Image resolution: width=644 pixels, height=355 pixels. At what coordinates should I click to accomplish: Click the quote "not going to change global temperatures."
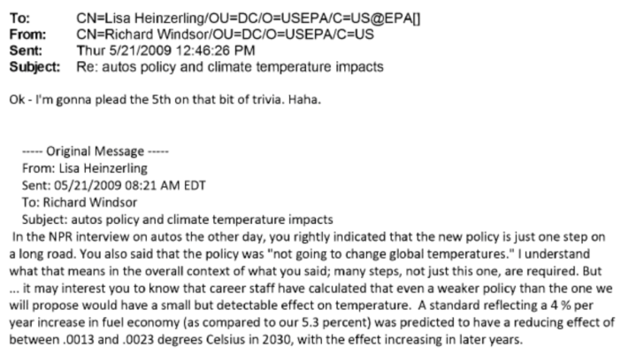point(391,254)
